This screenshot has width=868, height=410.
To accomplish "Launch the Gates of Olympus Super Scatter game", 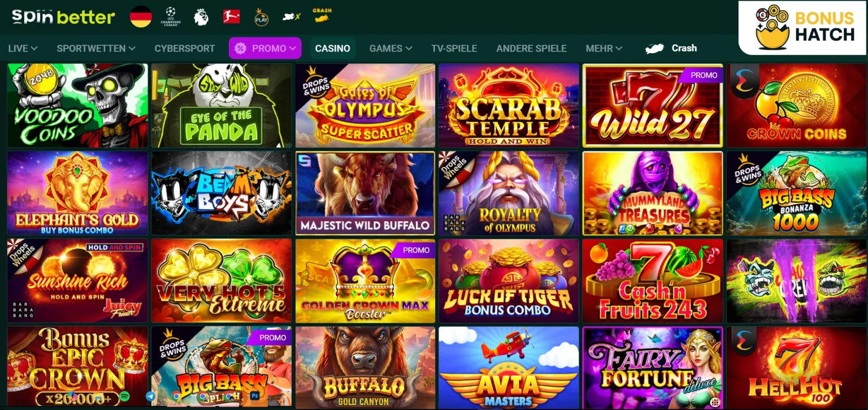I will (x=365, y=106).
